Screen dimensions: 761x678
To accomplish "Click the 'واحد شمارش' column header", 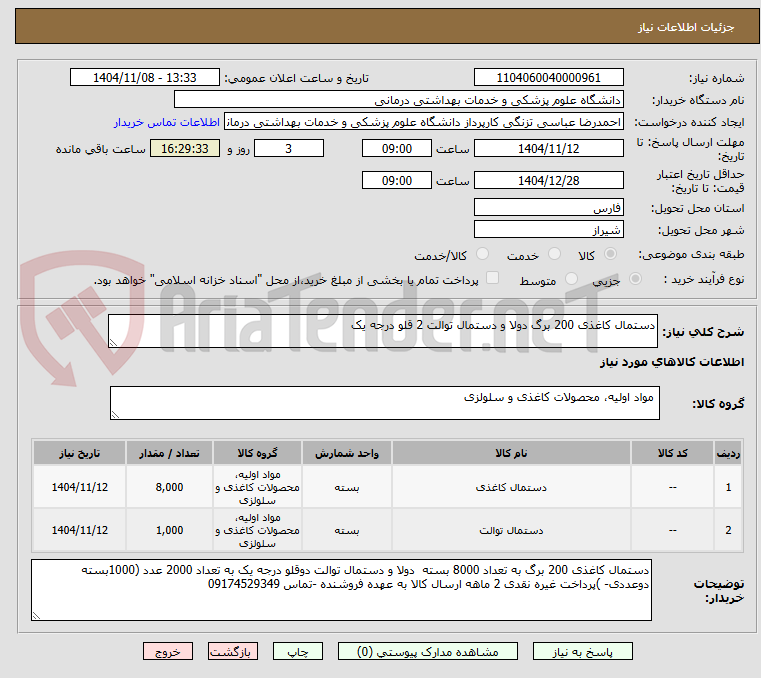I will pos(347,453).
